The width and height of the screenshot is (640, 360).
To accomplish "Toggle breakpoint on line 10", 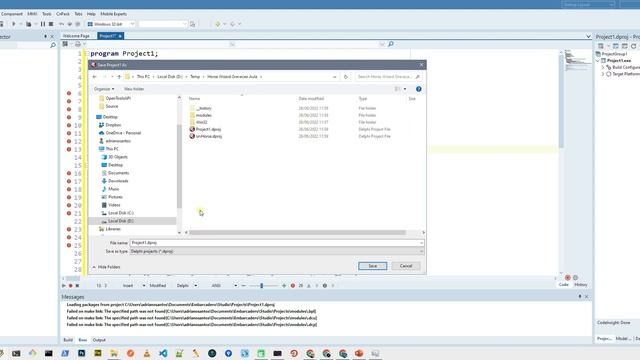I will click(x=69, y=125).
